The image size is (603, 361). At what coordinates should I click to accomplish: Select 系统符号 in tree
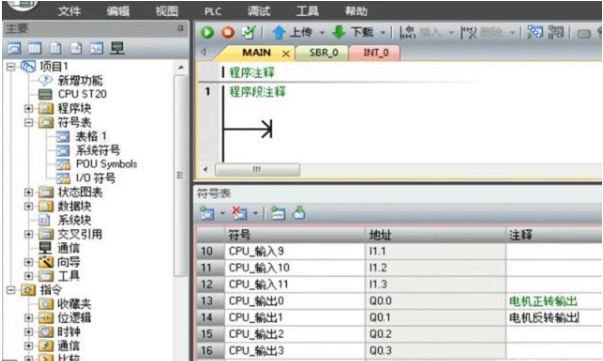click(x=98, y=150)
